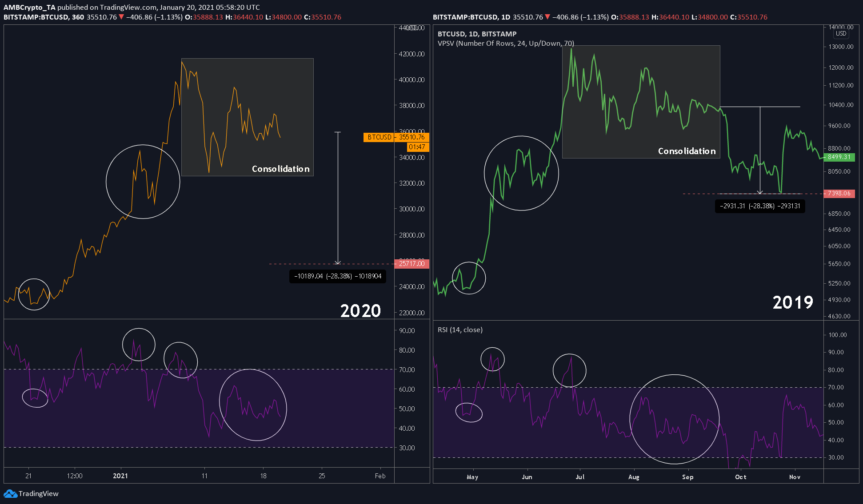This screenshot has height=504, width=863.
Task: Select the orange BTCUSD price tag label
Action: 379,137
